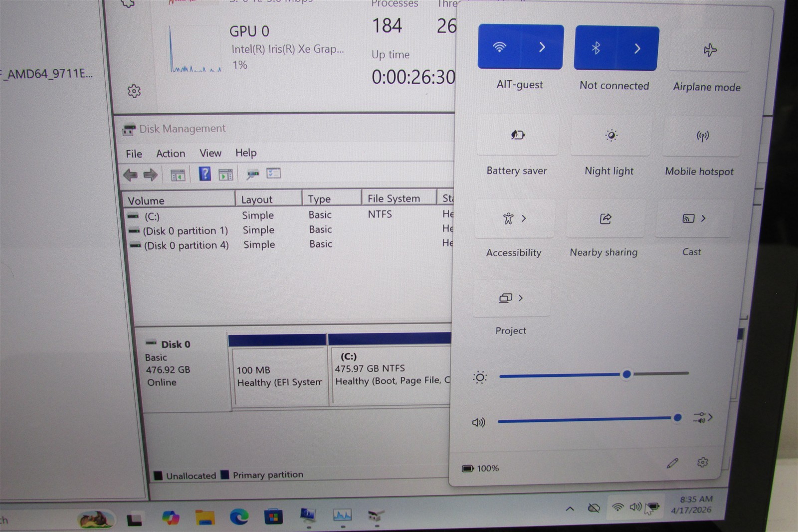Open Copilot from the taskbar

pyautogui.click(x=170, y=518)
